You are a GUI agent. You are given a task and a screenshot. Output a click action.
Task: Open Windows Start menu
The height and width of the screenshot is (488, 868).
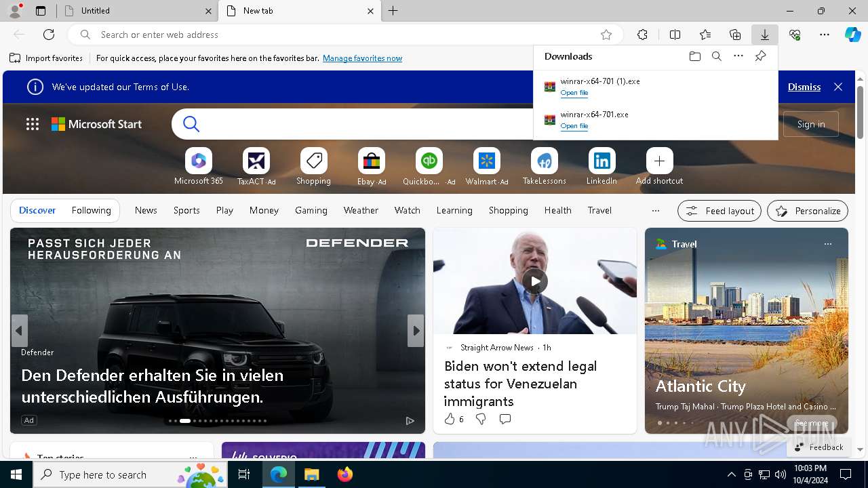coord(16,474)
